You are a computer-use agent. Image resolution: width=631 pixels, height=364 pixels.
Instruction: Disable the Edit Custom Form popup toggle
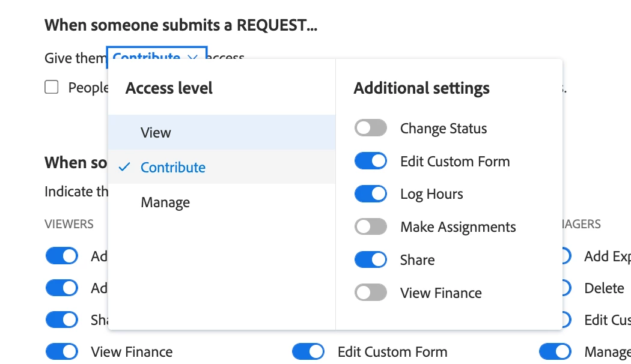tap(370, 161)
